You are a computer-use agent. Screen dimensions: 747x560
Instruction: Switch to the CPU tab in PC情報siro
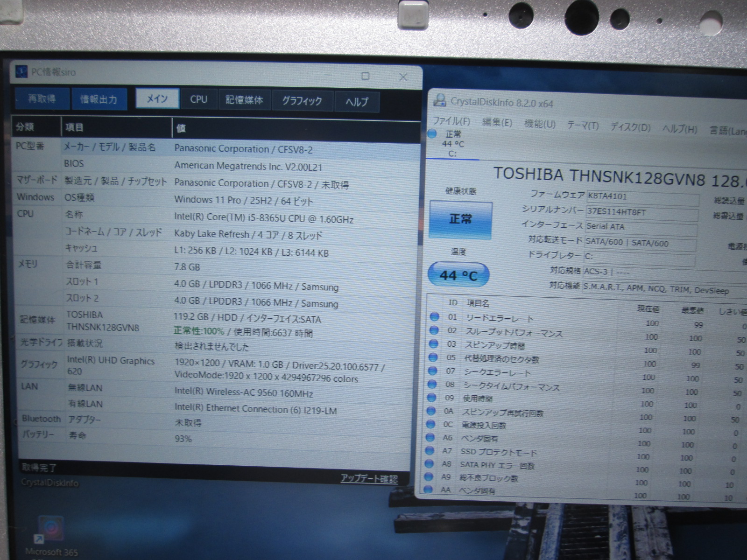tap(198, 99)
